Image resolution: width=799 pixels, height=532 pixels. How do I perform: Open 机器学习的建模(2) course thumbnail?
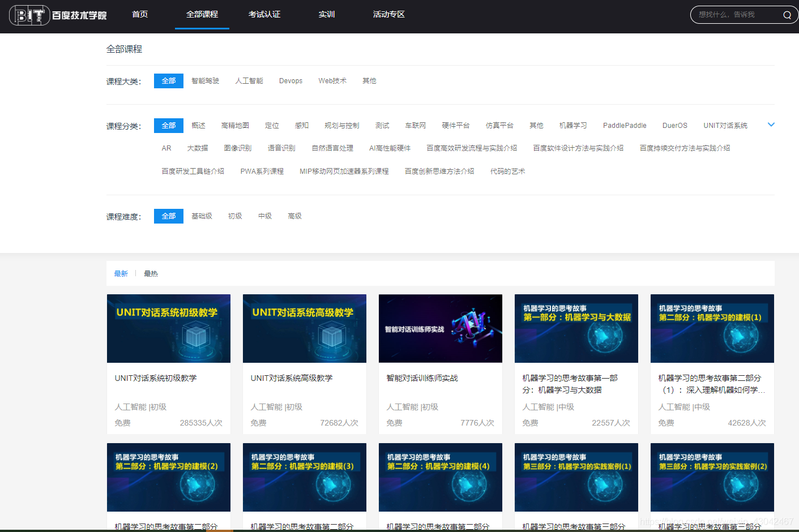coord(169,477)
